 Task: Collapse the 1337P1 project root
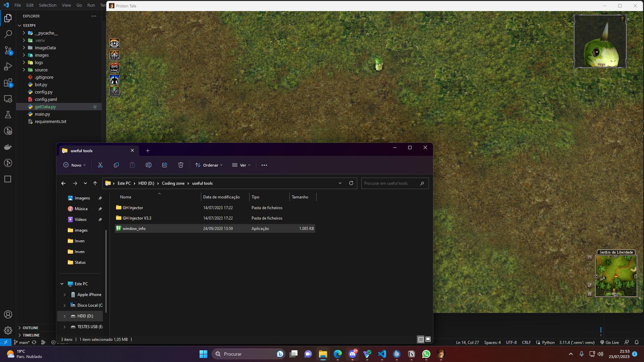coord(19,25)
